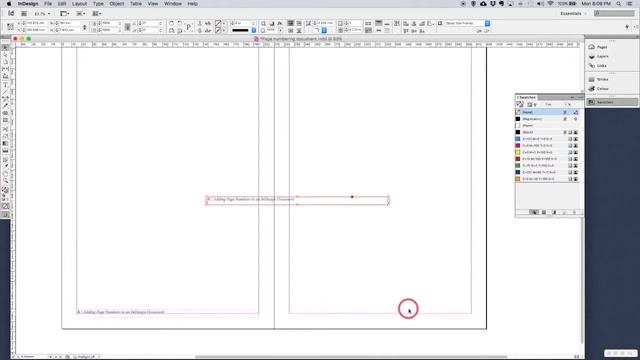
Task: Open the Window menu
Action: point(173,4)
